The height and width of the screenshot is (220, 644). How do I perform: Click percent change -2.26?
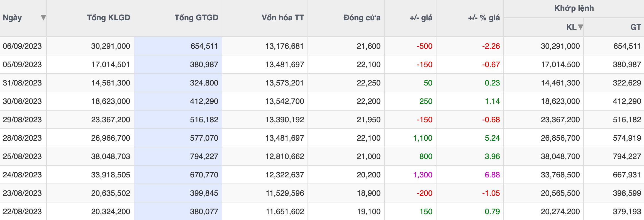click(x=491, y=46)
